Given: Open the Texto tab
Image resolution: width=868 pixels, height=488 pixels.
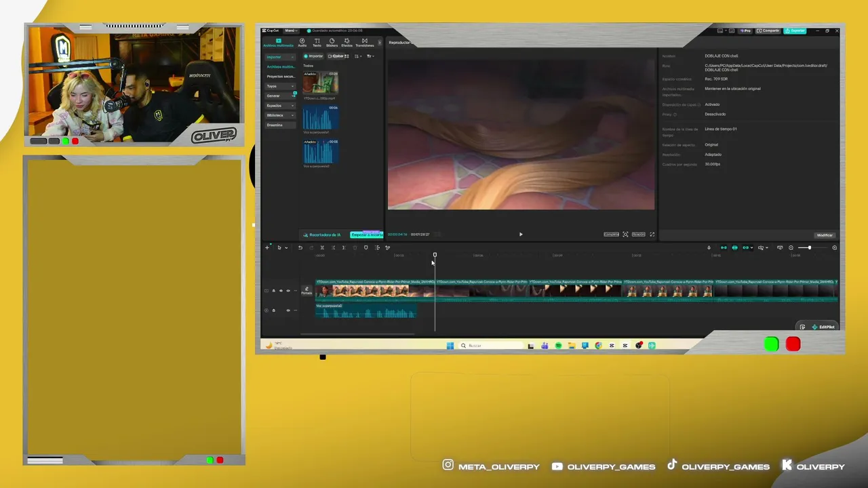Looking at the screenshot, I should [317, 43].
